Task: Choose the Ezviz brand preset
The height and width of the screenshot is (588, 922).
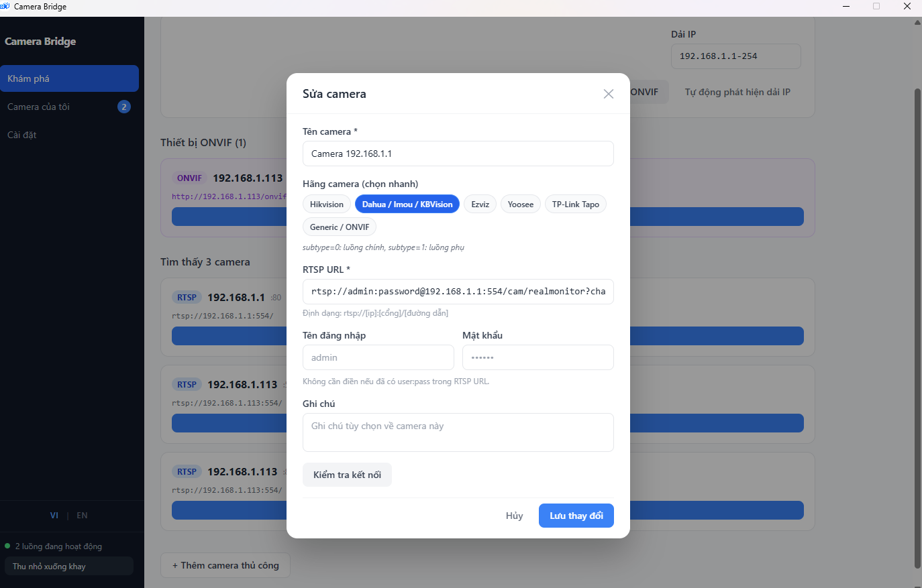Action: (480, 204)
